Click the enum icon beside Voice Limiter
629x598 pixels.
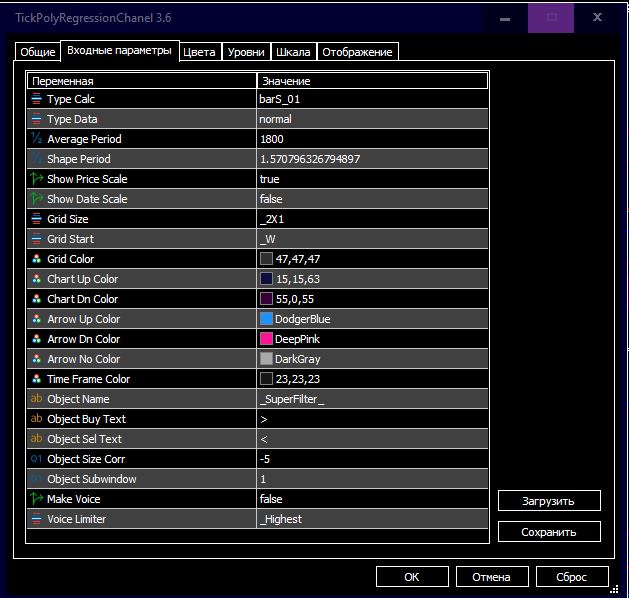37,519
